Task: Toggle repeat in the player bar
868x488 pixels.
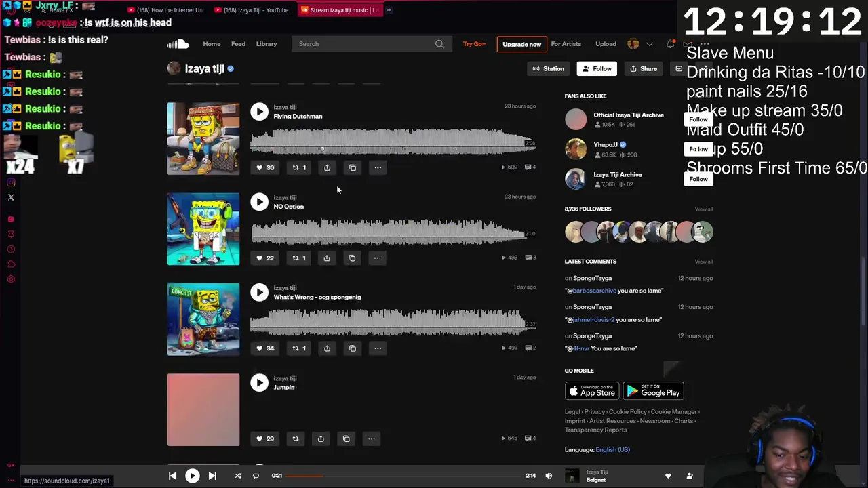Action: (256, 476)
